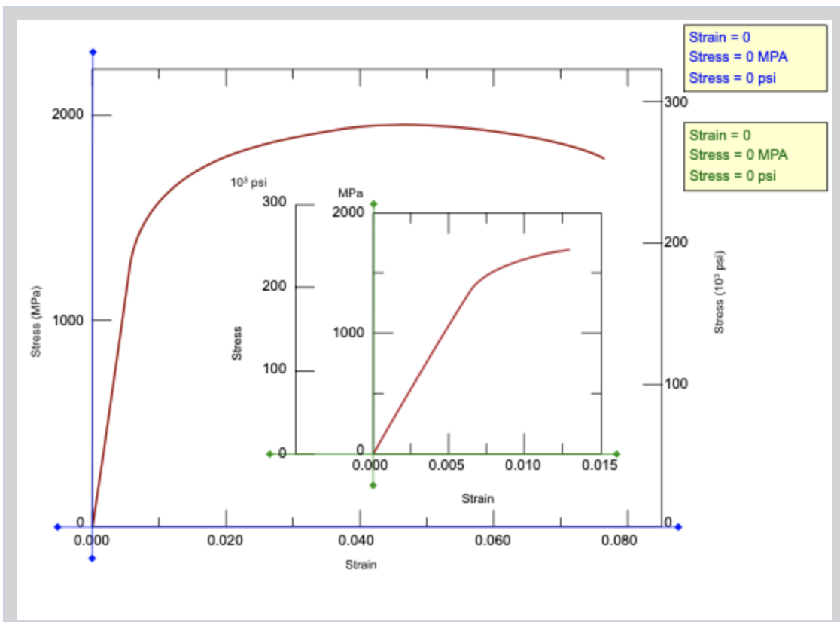Click the '2000' label on the inset MPa axis
This screenshot has width=840, height=634.
(348, 212)
